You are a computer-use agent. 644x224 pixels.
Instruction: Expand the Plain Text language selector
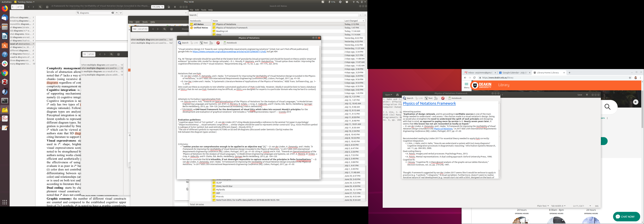[543, 206]
